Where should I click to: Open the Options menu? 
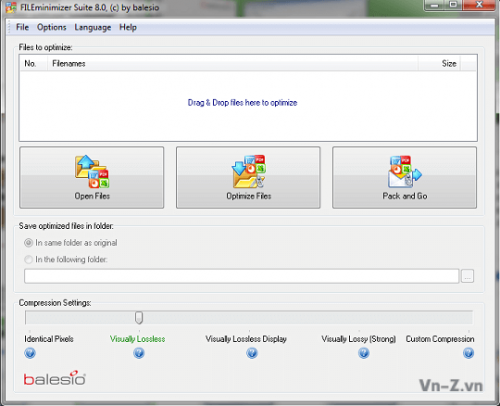(52, 27)
